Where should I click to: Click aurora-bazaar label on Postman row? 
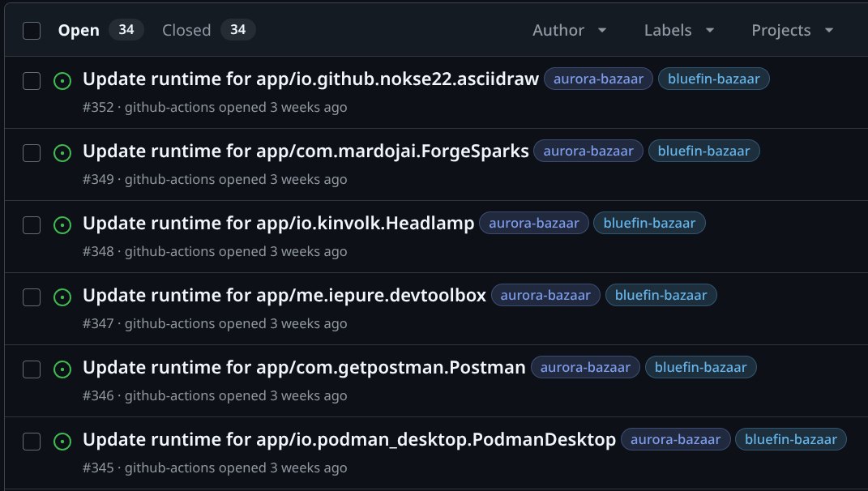pos(585,367)
